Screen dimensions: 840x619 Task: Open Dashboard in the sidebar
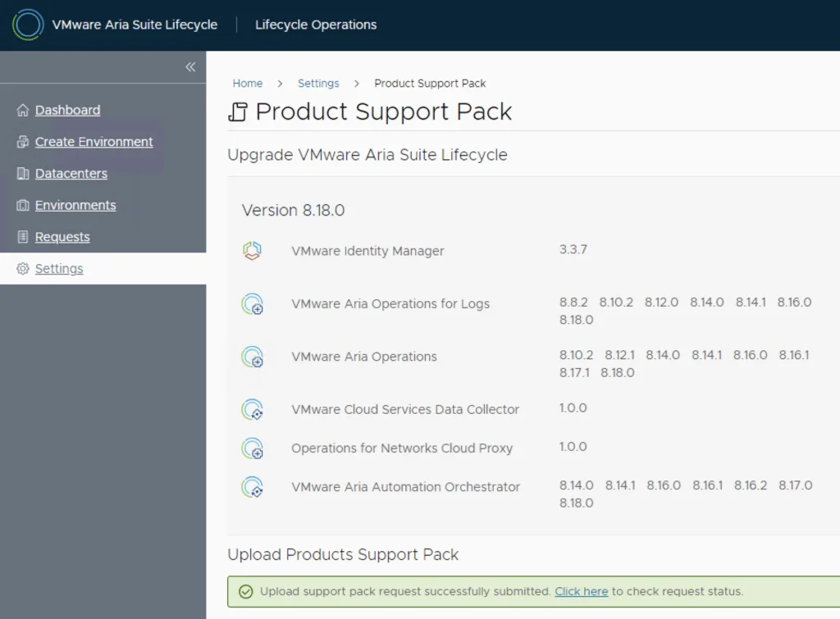[x=67, y=111]
